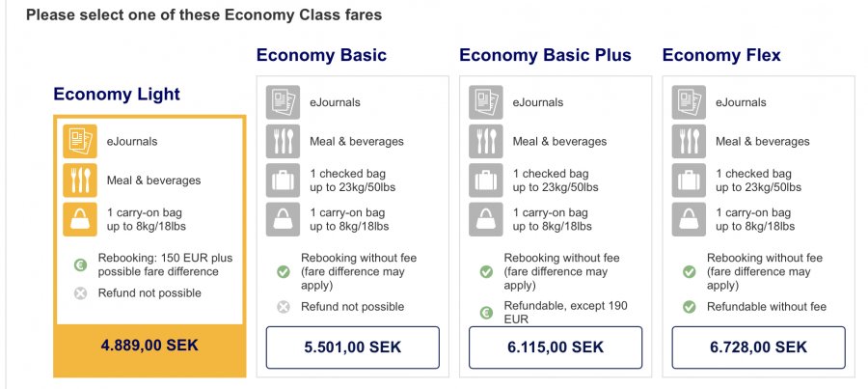Viewport: 868px width, 389px height.
Task: Click the Economy Light heading
Action: (x=117, y=94)
